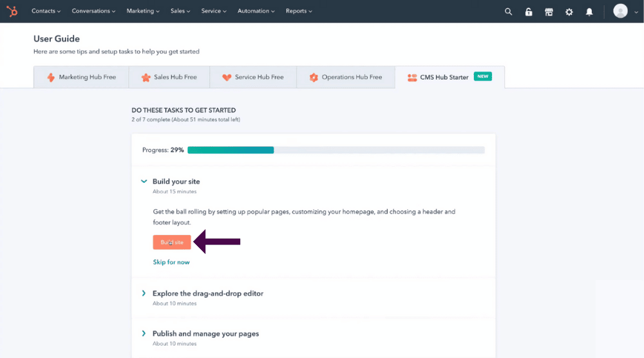Open the settings gear icon
The height and width of the screenshot is (358, 644).
tap(569, 12)
